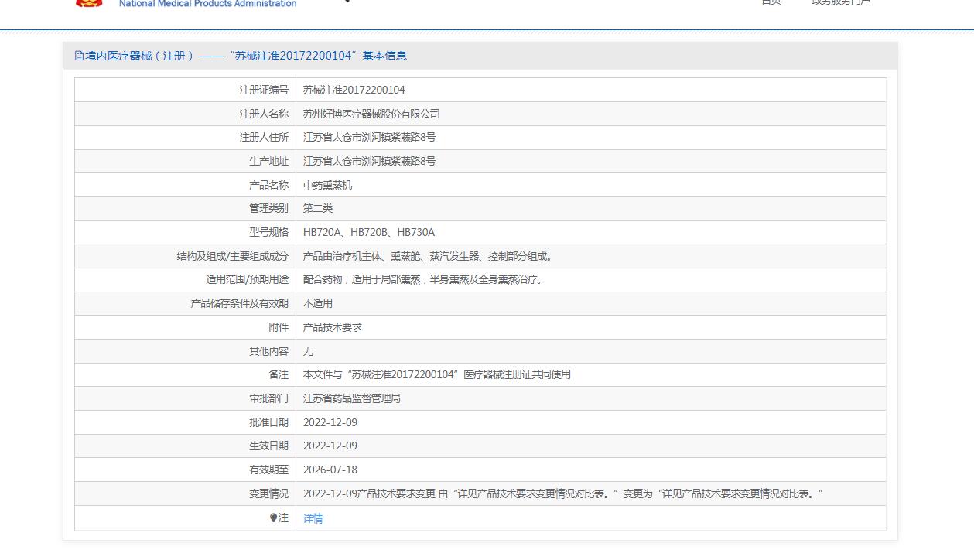The height and width of the screenshot is (560, 974).
Task: Click the 注册人名称 row label
Action: click(264, 114)
